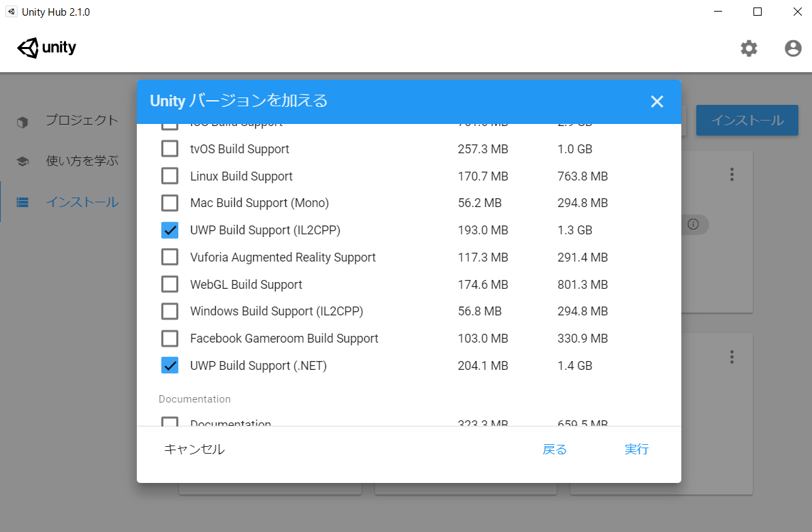Open the kebab menu on the top version card
This screenshot has height=532, width=812.
coord(732,174)
